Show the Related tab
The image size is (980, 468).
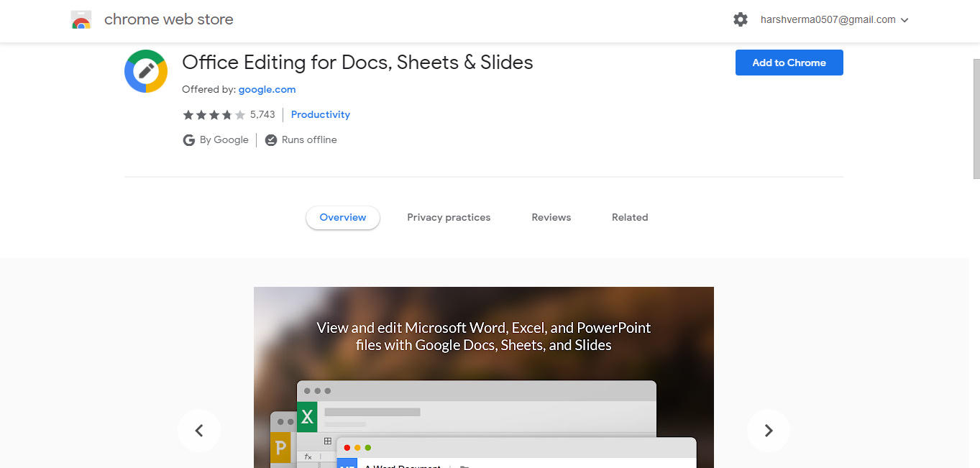630,217
